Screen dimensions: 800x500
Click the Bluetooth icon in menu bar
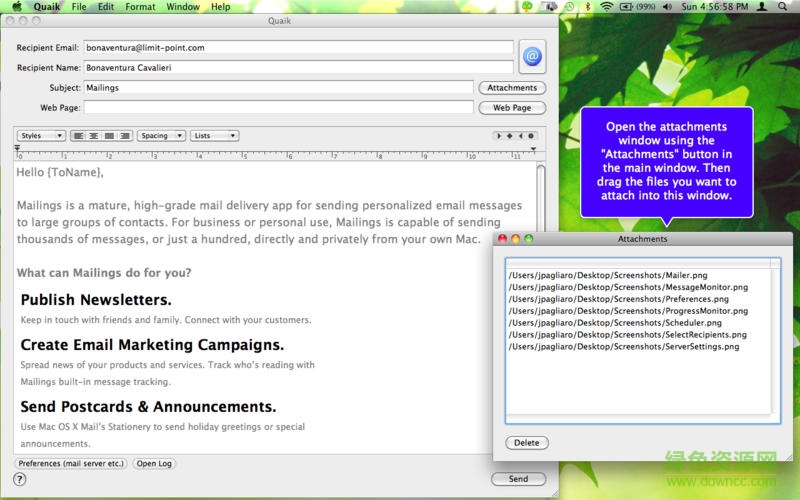(x=588, y=6)
